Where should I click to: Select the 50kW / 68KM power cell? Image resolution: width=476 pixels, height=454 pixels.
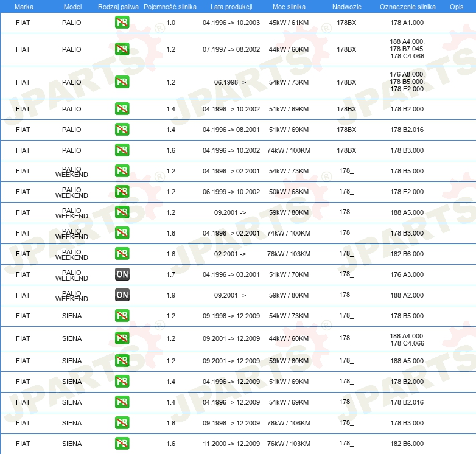[x=289, y=192]
